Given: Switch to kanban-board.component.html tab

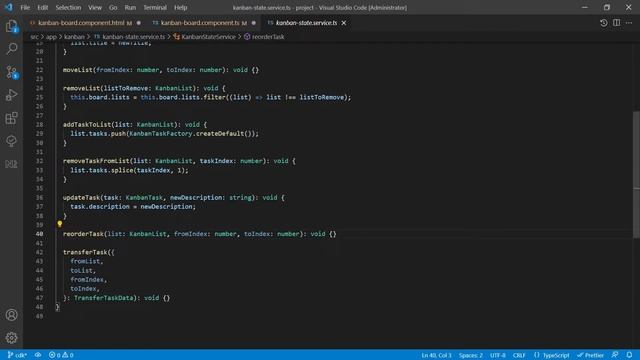Looking at the screenshot, I should 84,23.
